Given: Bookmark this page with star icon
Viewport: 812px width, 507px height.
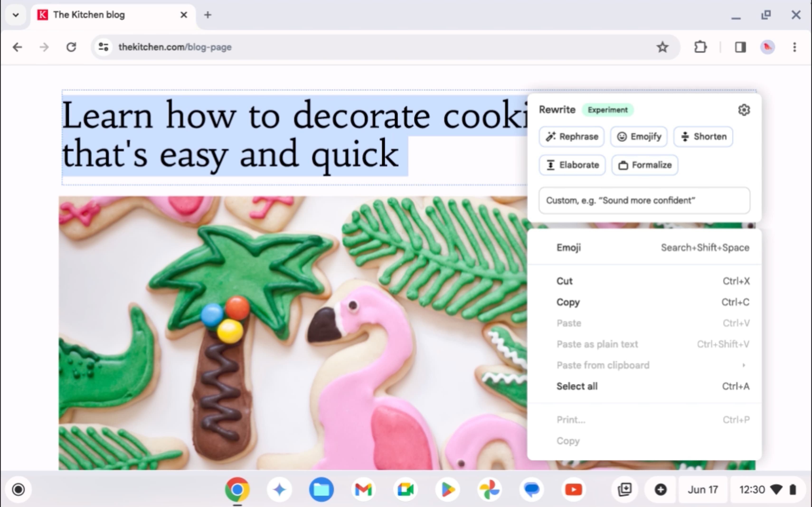Looking at the screenshot, I should click(x=662, y=47).
